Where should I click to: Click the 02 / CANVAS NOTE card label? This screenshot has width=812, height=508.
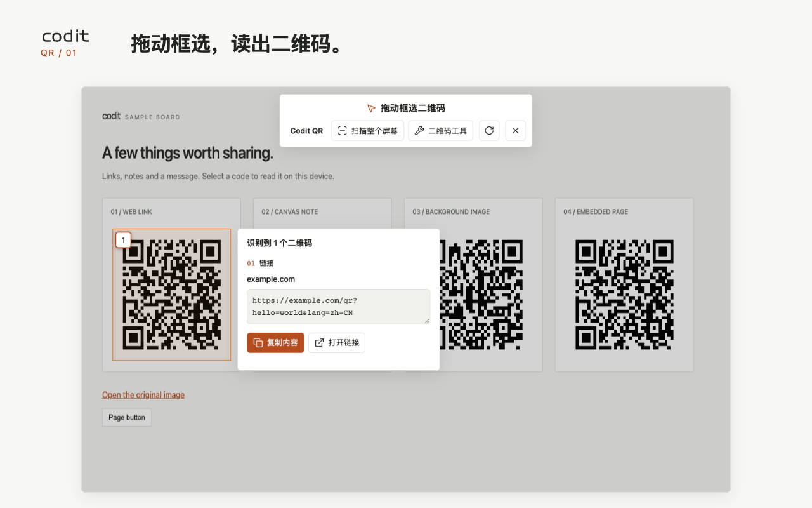tap(290, 212)
